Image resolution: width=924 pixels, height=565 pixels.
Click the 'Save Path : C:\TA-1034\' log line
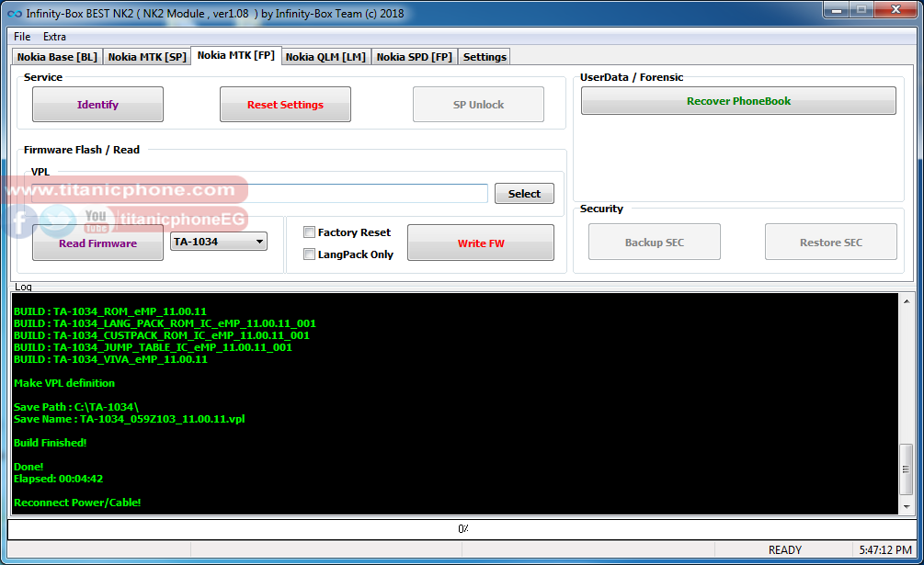click(x=76, y=407)
